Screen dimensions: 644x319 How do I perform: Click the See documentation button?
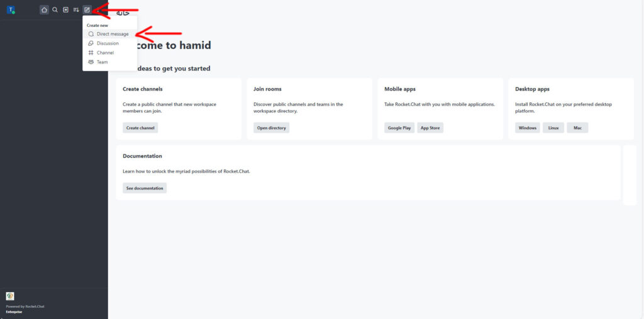point(145,188)
